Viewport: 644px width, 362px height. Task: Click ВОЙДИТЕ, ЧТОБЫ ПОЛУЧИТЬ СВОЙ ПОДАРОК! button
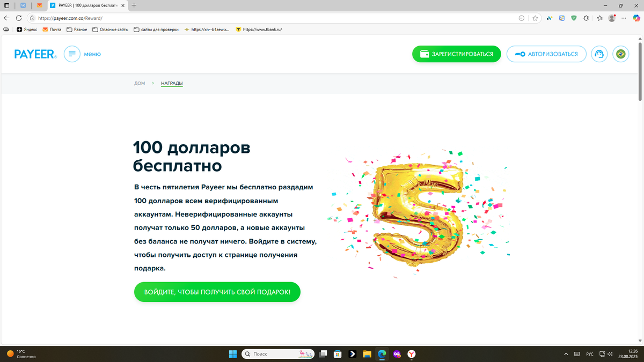[217, 292]
